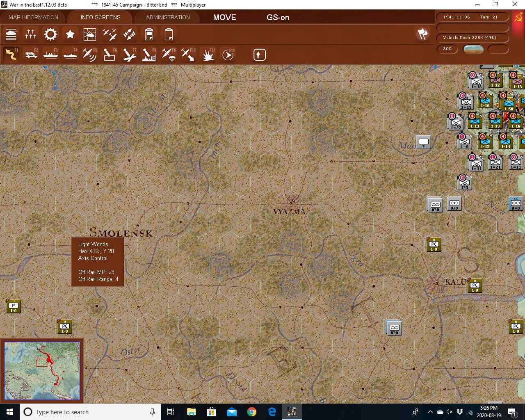
Task: Click the gear production screen icon
Action: coord(50,34)
